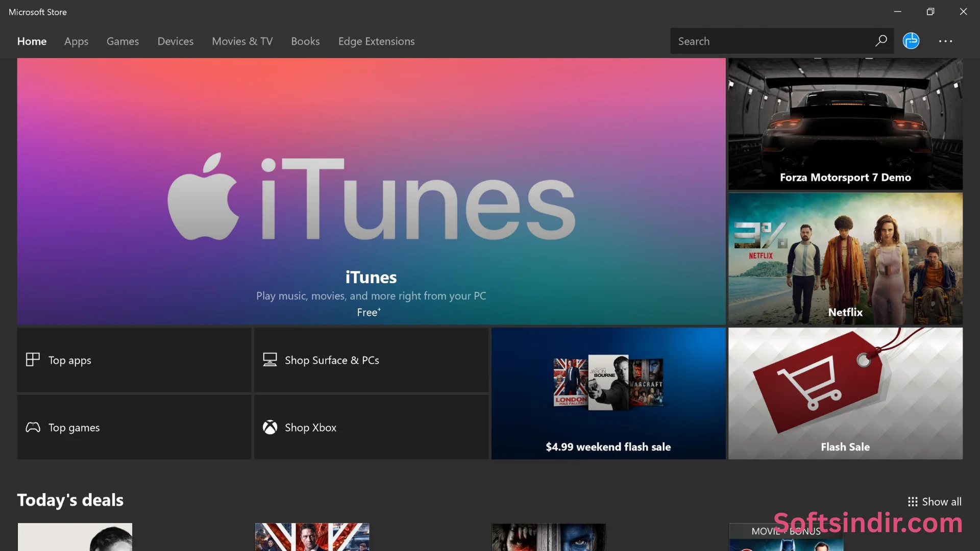Viewport: 980px width, 551px height.
Task: Focus the Search input field
Action: (771, 41)
